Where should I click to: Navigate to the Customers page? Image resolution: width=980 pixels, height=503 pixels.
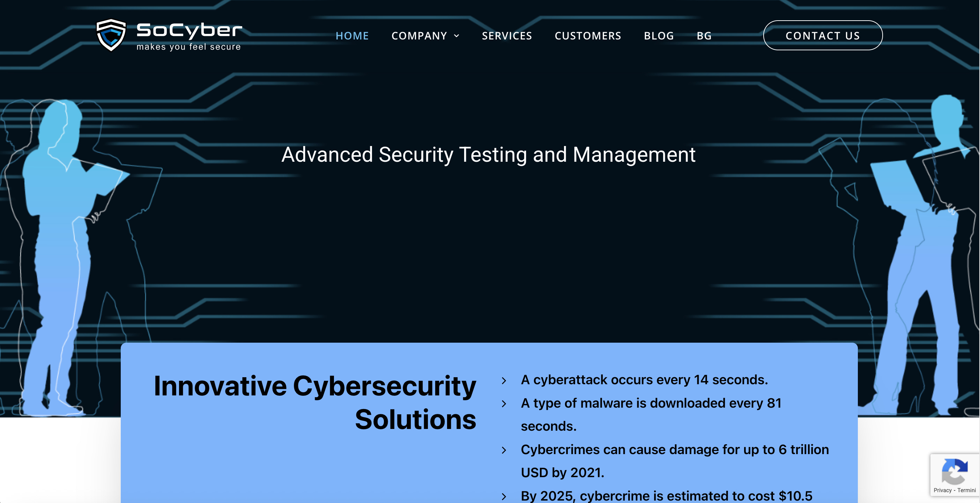pos(588,36)
